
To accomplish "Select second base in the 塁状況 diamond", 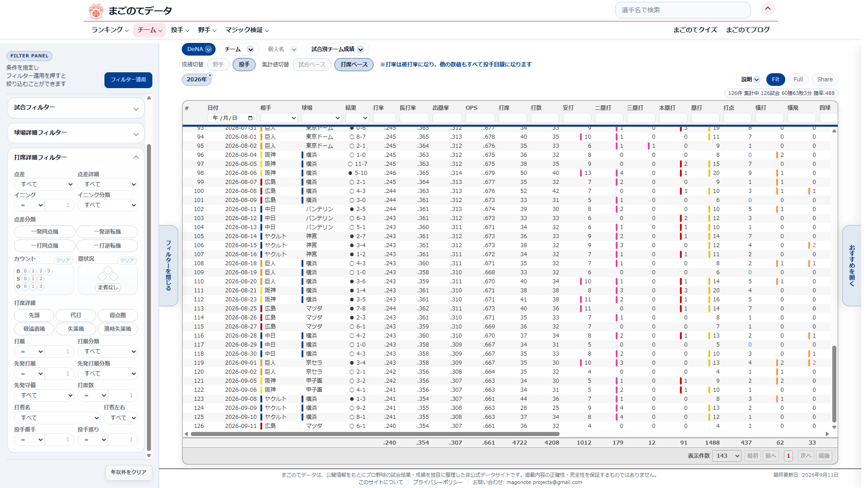I will (108, 270).
